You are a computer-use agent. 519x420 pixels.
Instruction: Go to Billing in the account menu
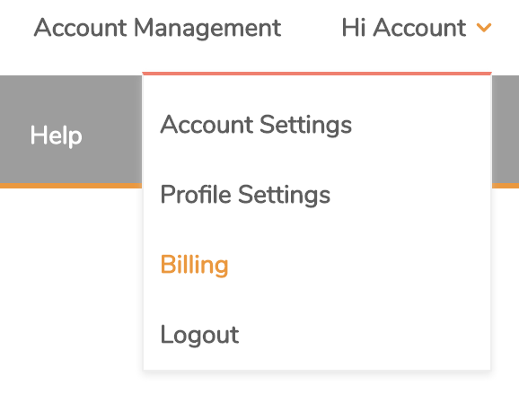(x=194, y=265)
